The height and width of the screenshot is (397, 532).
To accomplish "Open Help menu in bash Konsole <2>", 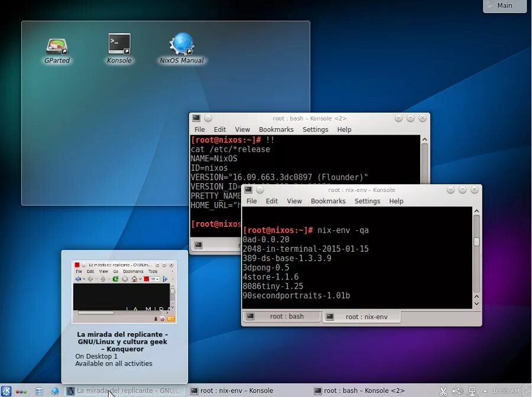I will (344, 129).
